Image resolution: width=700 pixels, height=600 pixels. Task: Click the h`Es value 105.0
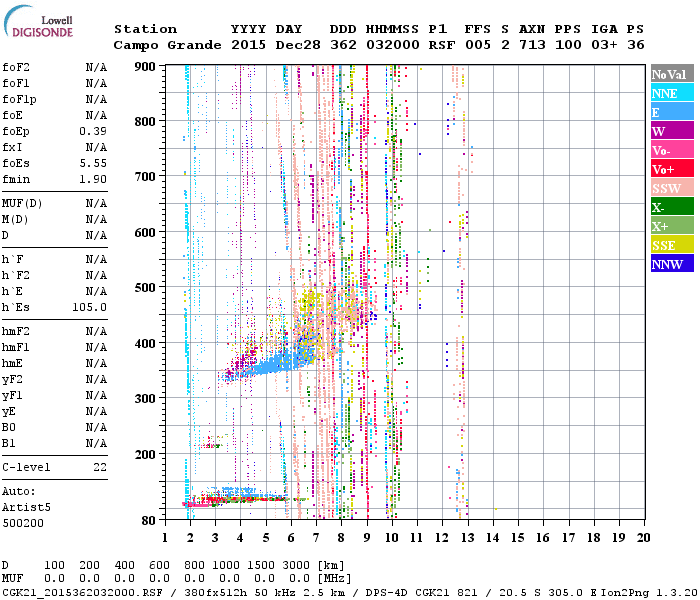tap(90, 307)
